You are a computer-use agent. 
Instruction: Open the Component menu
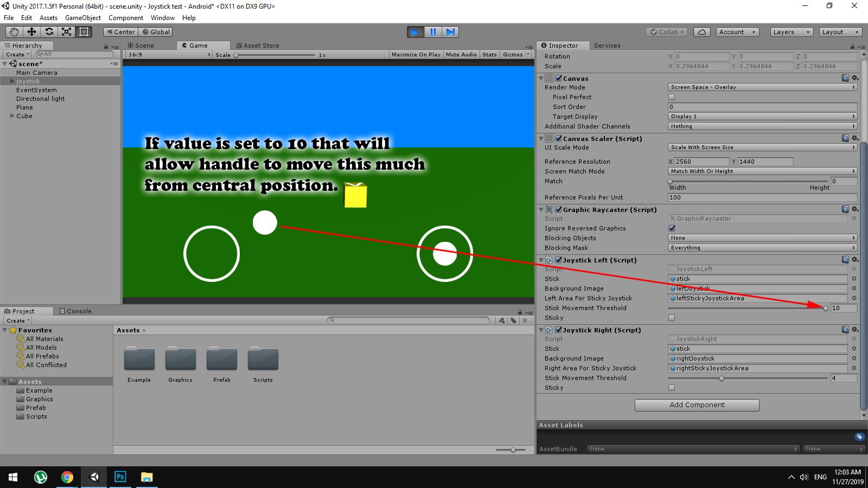tap(126, 18)
